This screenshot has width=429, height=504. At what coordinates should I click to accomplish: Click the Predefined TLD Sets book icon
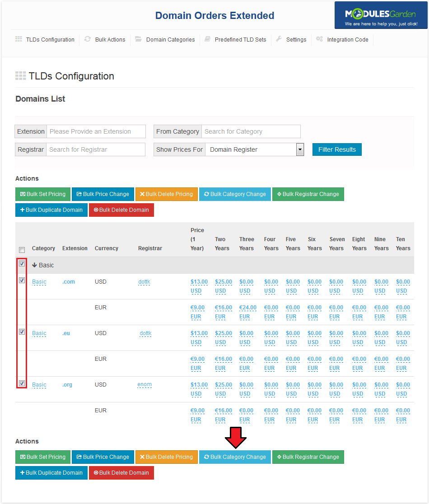click(x=208, y=39)
